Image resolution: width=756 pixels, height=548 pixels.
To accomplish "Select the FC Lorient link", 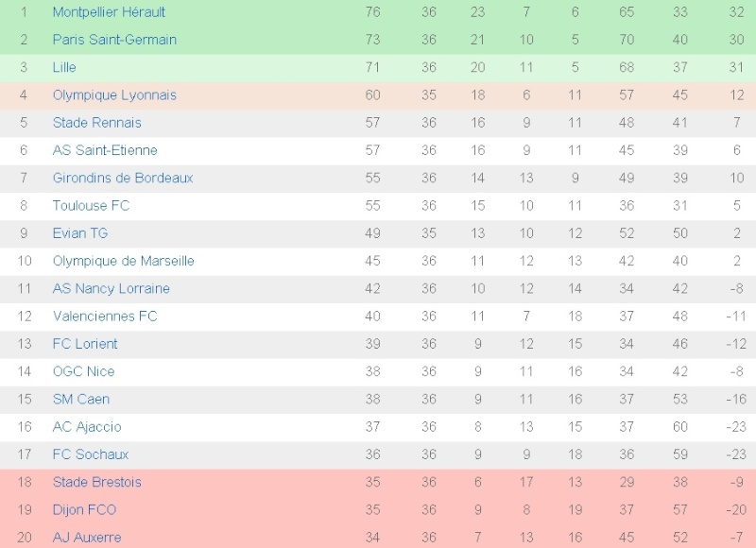I will pyautogui.click(x=85, y=344).
